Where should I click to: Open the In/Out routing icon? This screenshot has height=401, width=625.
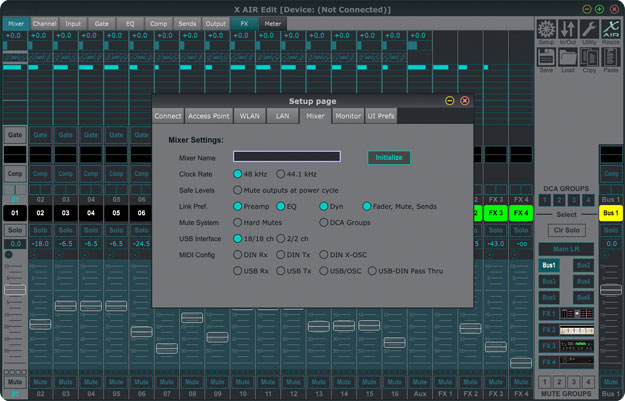click(568, 31)
